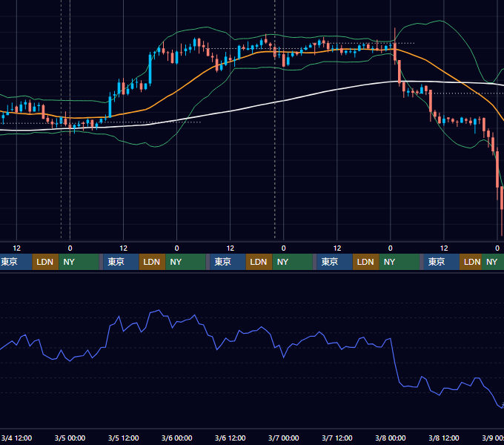504x445 pixels.
Task: Select the green upper Bollinger band line
Action: pos(206,28)
